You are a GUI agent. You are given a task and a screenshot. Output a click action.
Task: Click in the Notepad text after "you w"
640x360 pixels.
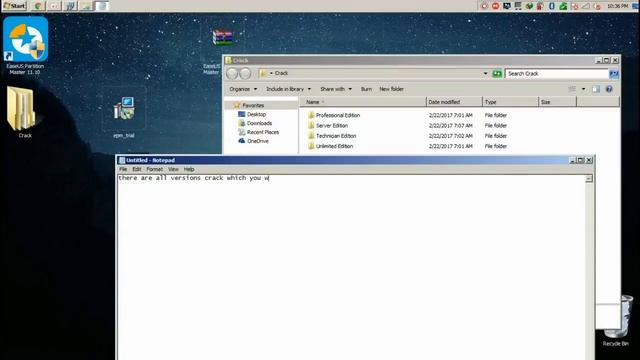(x=269, y=178)
